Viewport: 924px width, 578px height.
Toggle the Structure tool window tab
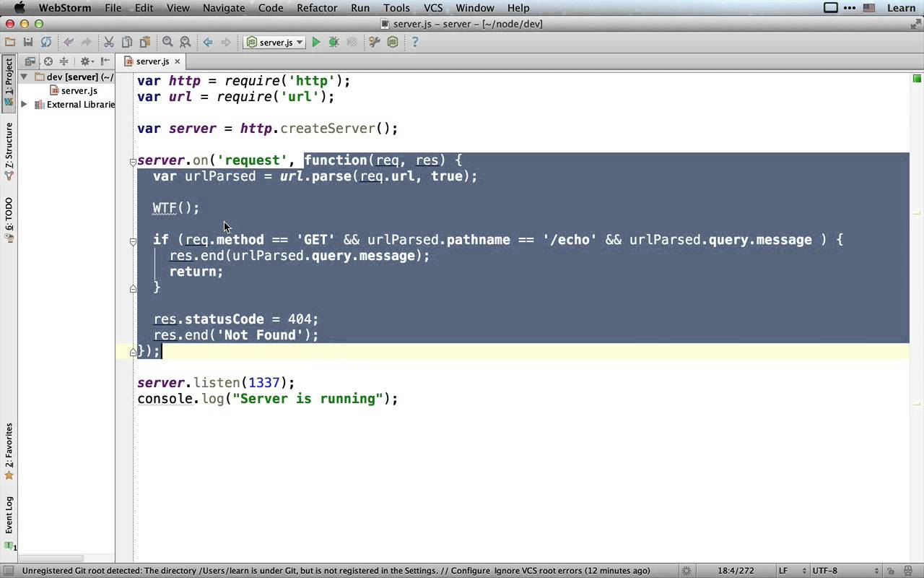tap(9, 151)
